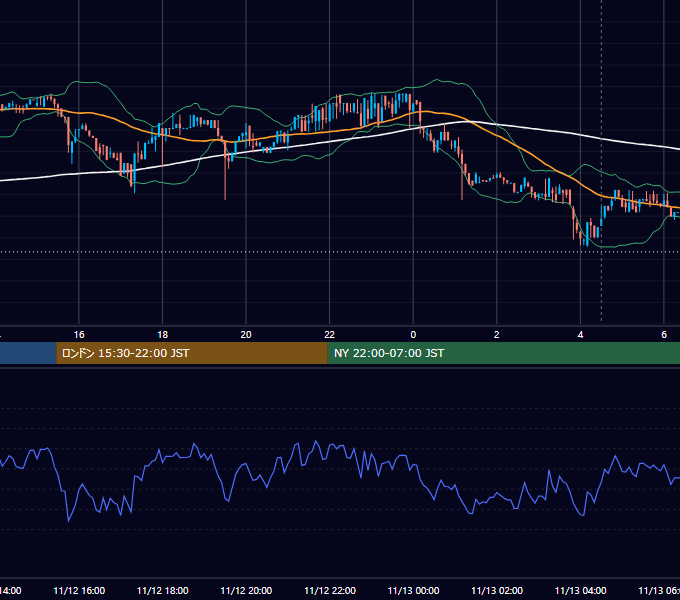The height and width of the screenshot is (600, 680).
Task: Click the 11/12 20:00 time label
Action: coord(246,590)
